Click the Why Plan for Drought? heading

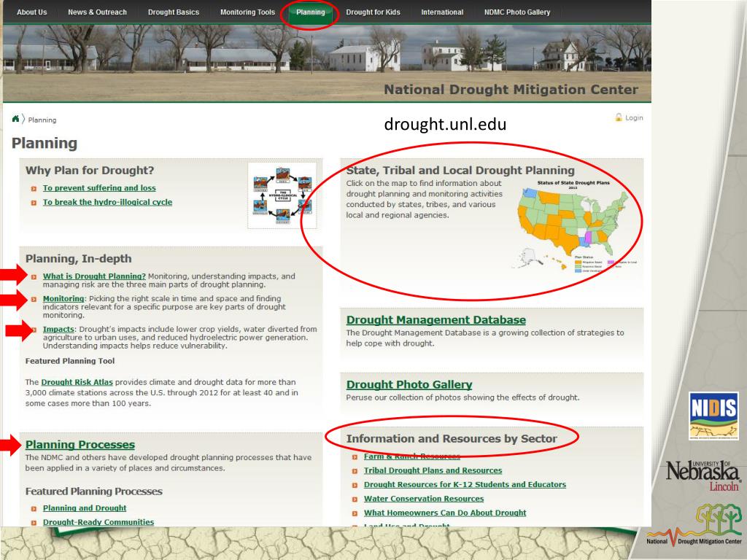[x=90, y=171]
